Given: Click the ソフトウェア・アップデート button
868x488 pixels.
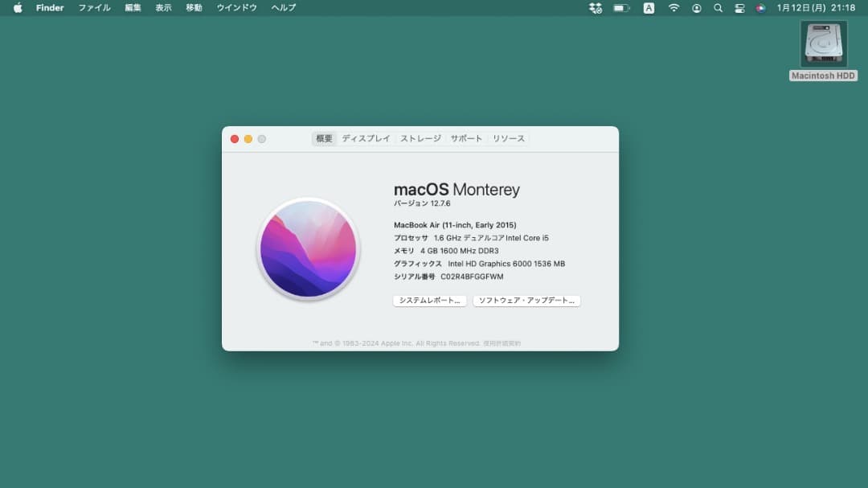Looking at the screenshot, I should point(526,301).
